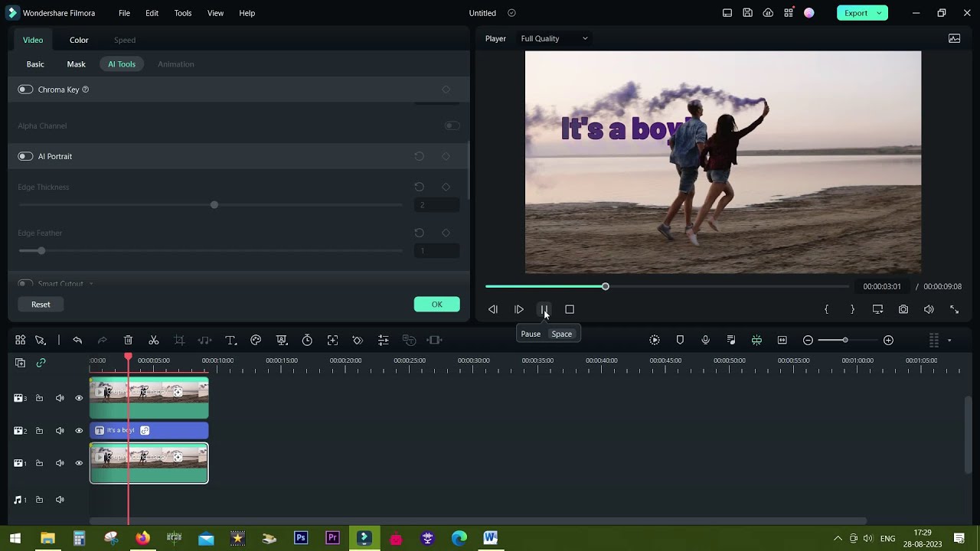
Task: Click the save project icon in title bar
Action: pyautogui.click(x=747, y=13)
